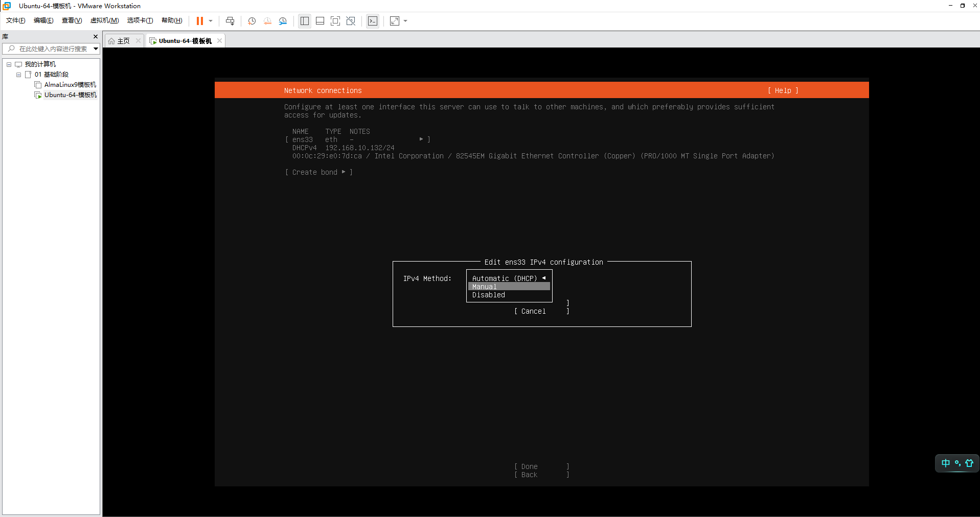Select Manual in the IPv4 Method list

tap(485, 287)
